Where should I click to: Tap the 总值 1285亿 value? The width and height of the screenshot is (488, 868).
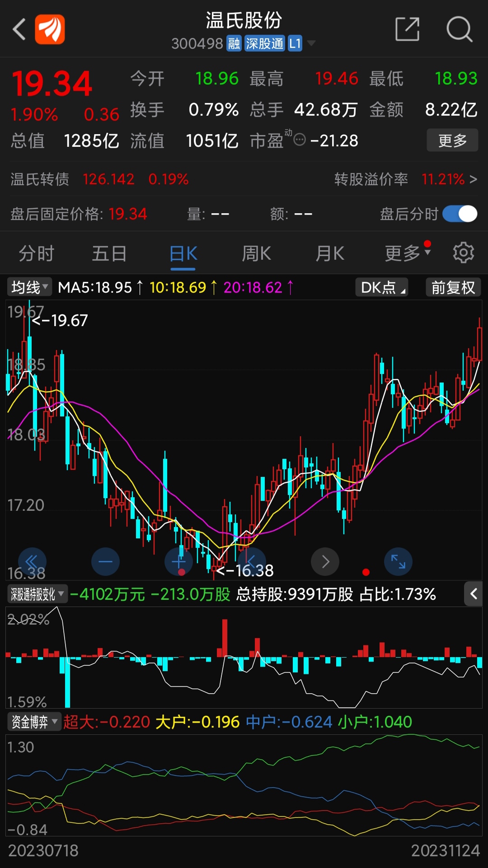[91, 141]
